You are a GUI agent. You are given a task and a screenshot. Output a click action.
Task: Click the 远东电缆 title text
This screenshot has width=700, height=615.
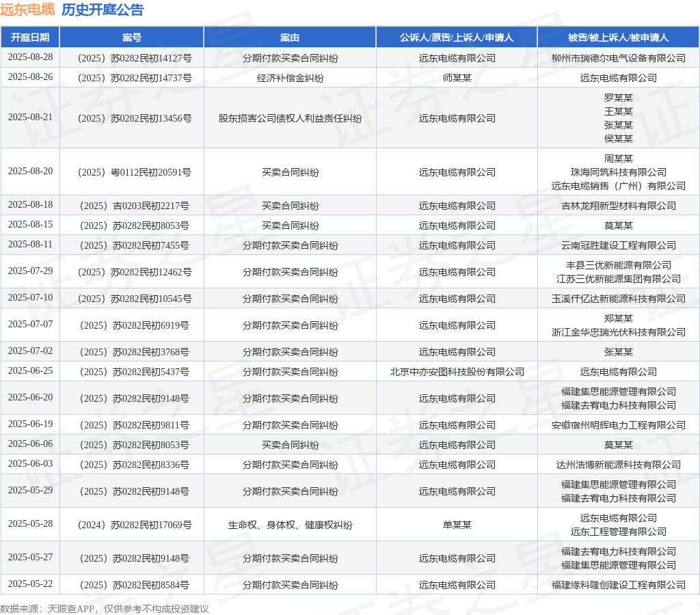(27, 10)
